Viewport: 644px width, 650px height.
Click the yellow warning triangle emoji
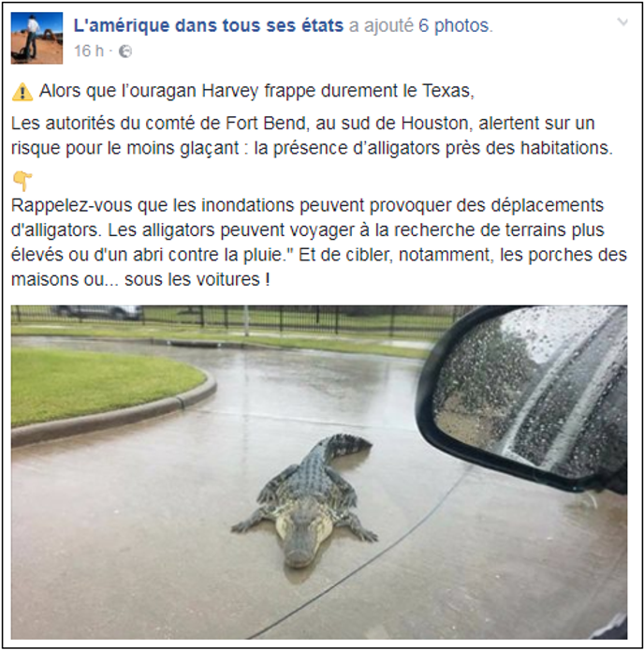pyautogui.click(x=22, y=92)
